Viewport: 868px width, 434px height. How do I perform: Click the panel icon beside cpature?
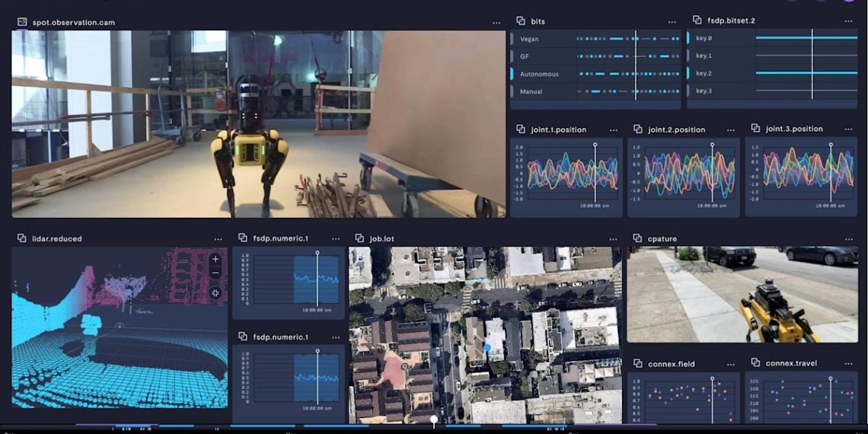[x=637, y=238]
